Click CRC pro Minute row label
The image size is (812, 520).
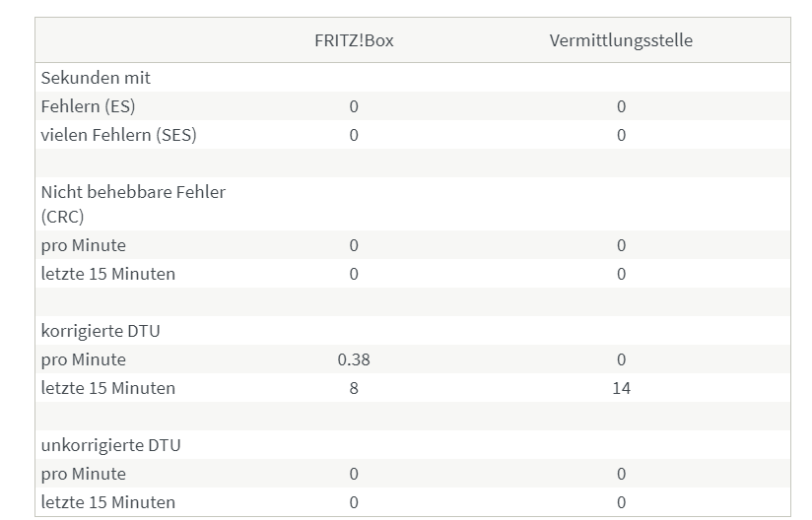click(84, 245)
